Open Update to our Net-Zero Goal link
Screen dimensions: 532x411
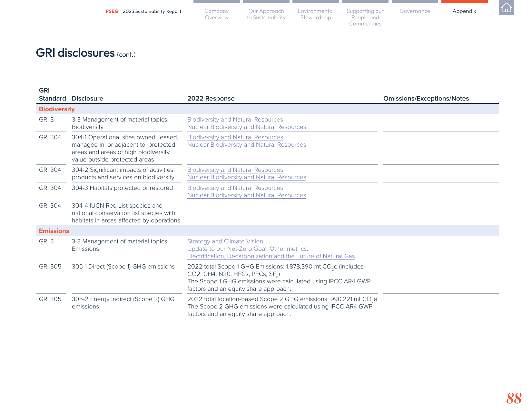248,249
